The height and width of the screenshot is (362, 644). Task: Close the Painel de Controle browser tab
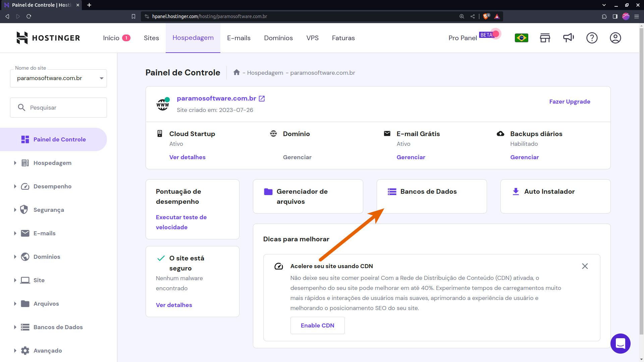(78, 5)
